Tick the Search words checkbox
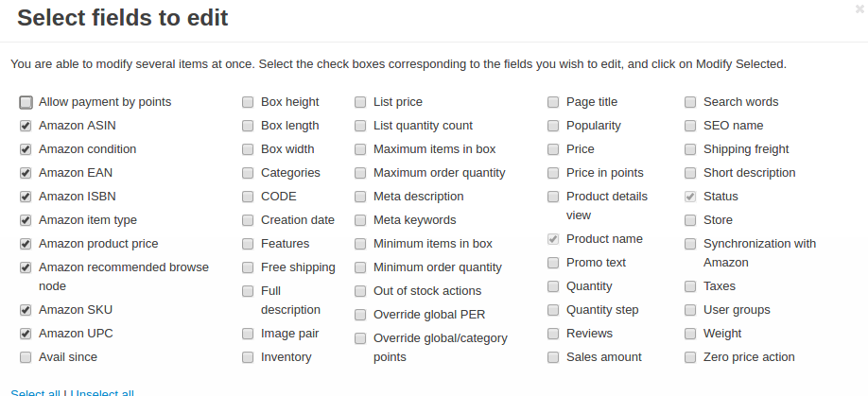The width and height of the screenshot is (868, 396). pyautogui.click(x=690, y=102)
